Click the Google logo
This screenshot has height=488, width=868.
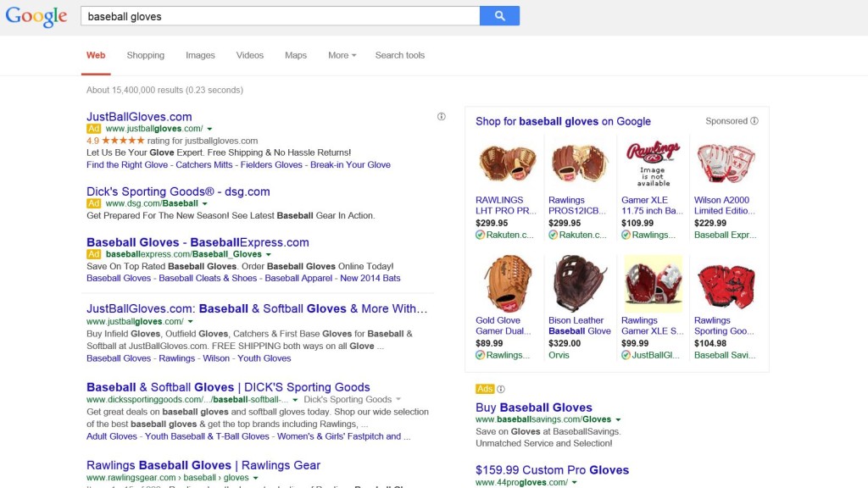[x=36, y=17]
